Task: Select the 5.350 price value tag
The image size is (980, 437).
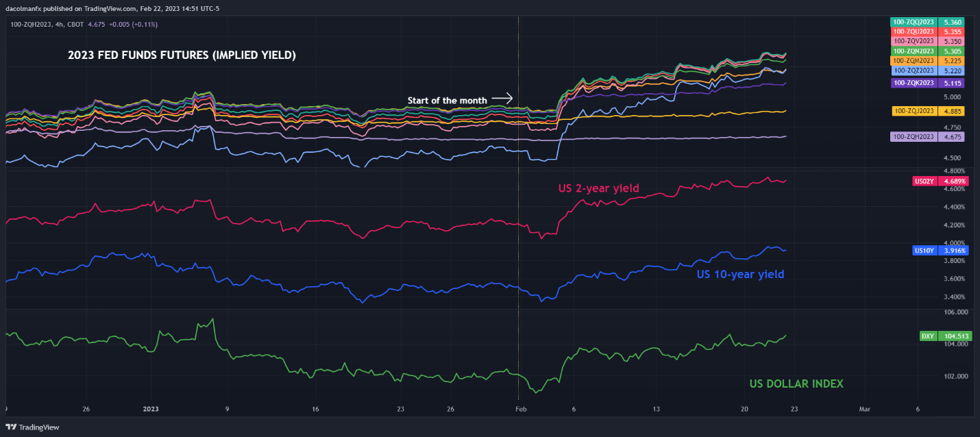Action: tap(951, 41)
